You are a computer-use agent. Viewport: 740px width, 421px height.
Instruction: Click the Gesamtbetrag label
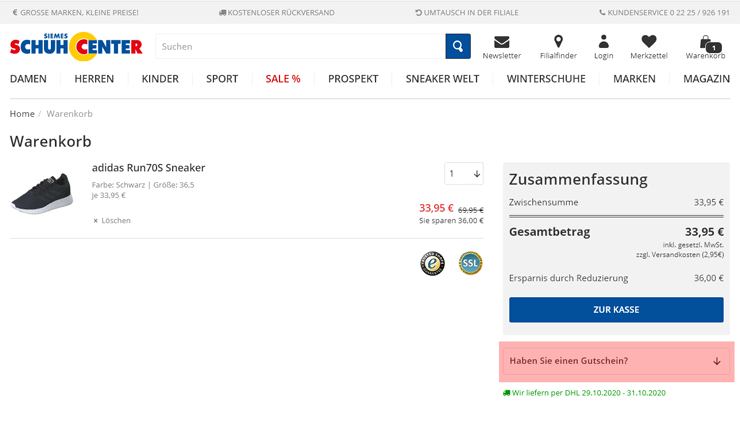[549, 232]
